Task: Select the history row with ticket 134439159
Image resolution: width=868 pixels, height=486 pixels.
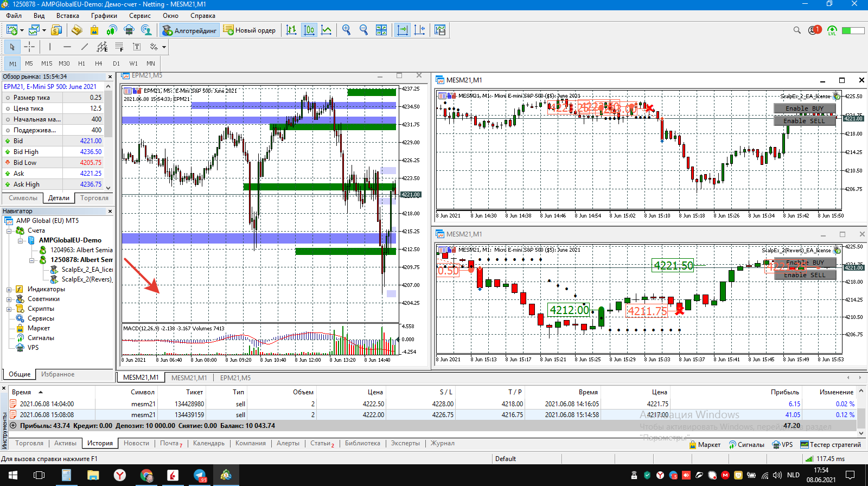Action: 432,415
